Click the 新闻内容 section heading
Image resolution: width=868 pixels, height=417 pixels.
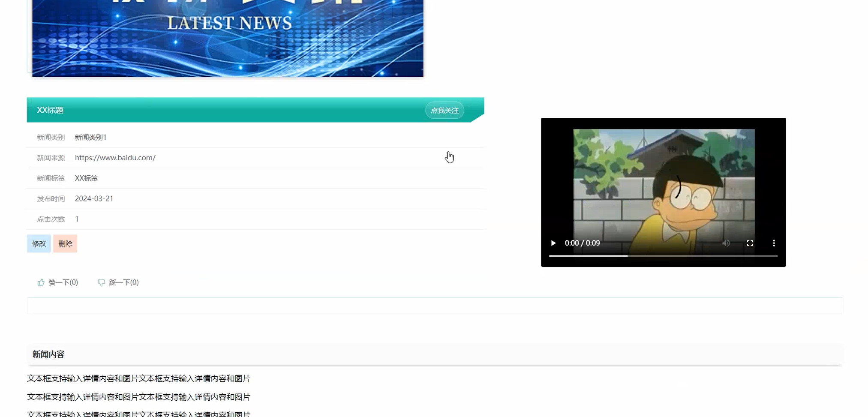[48, 354]
